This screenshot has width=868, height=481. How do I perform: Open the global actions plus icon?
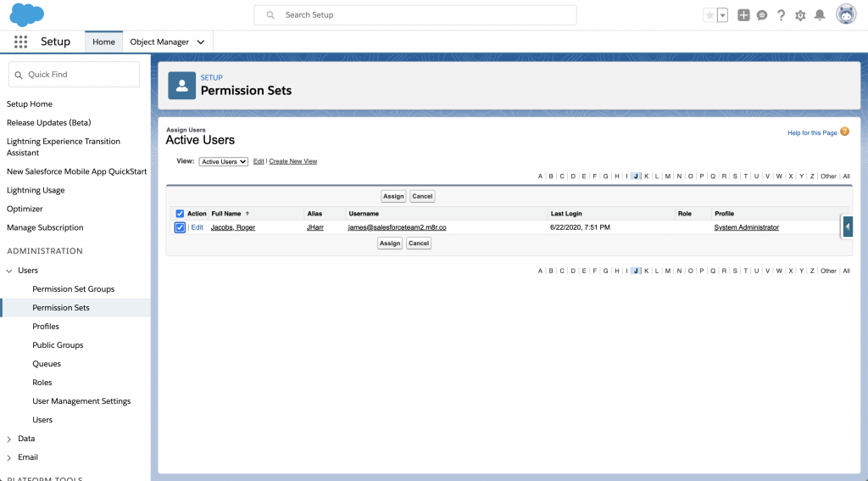743,15
